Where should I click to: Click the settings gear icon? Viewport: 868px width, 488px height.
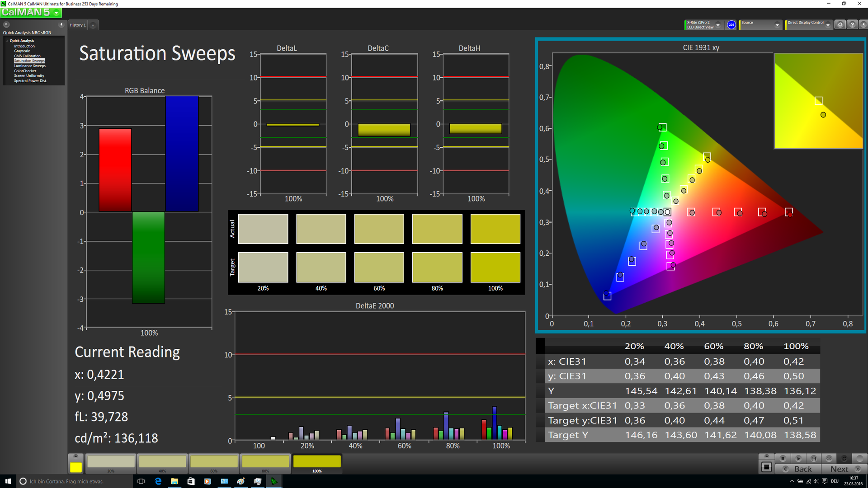pos(840,25)
